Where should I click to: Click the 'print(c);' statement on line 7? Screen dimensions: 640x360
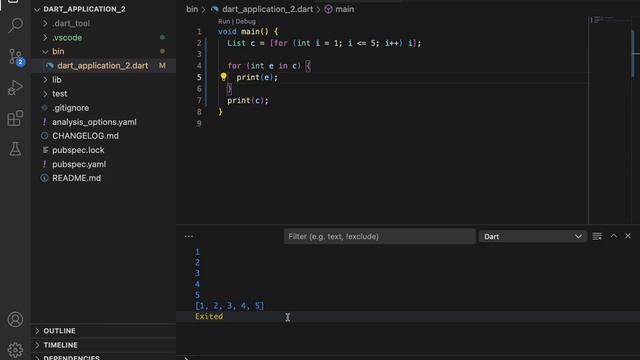pyautogui.click(x=248, y=100)
